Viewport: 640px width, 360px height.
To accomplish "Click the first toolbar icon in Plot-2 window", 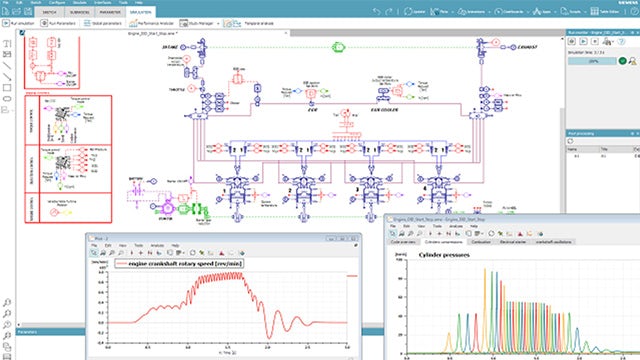I will (x=94, y=253).
